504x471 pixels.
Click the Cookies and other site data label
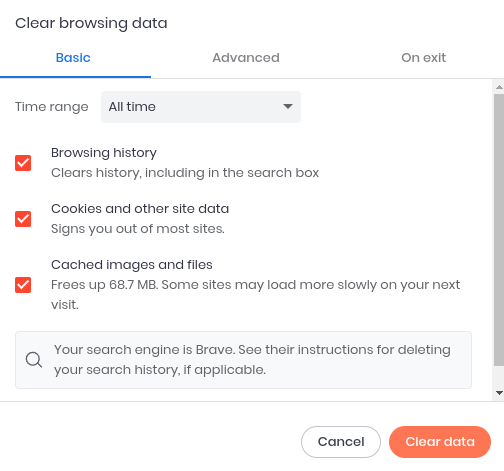pyautogui.click(x=140, y=209)
